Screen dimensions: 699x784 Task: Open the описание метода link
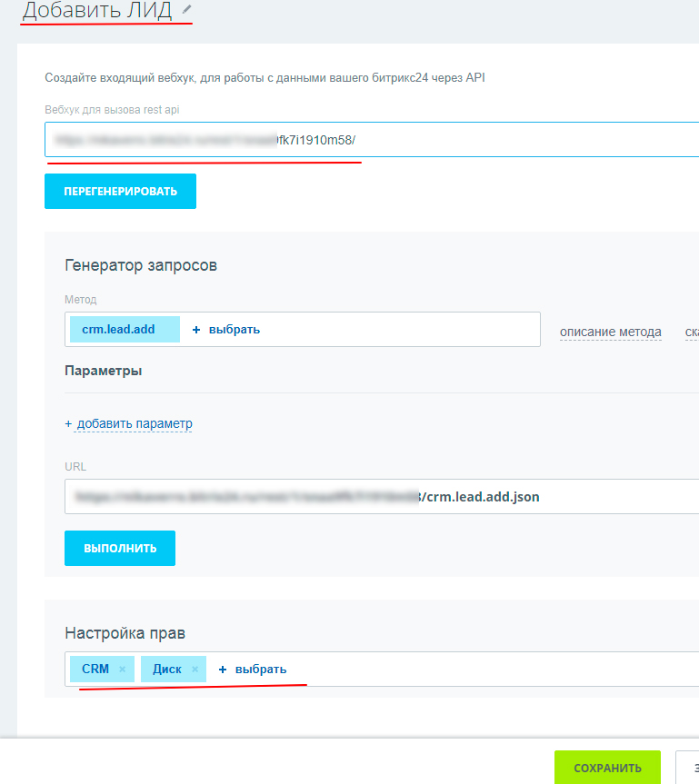(x=610, y=332)
